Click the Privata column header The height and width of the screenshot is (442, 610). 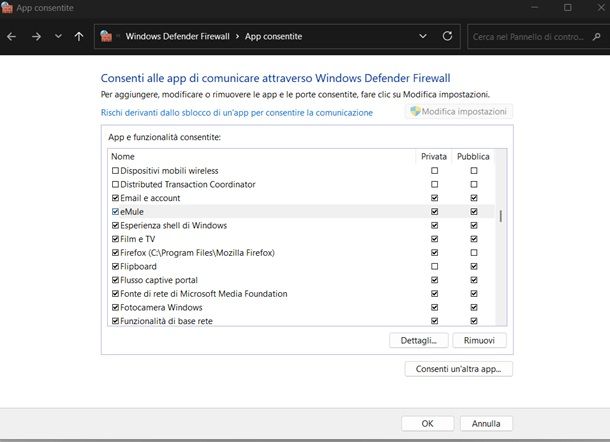pyautogui.click(x=434, y=156)
